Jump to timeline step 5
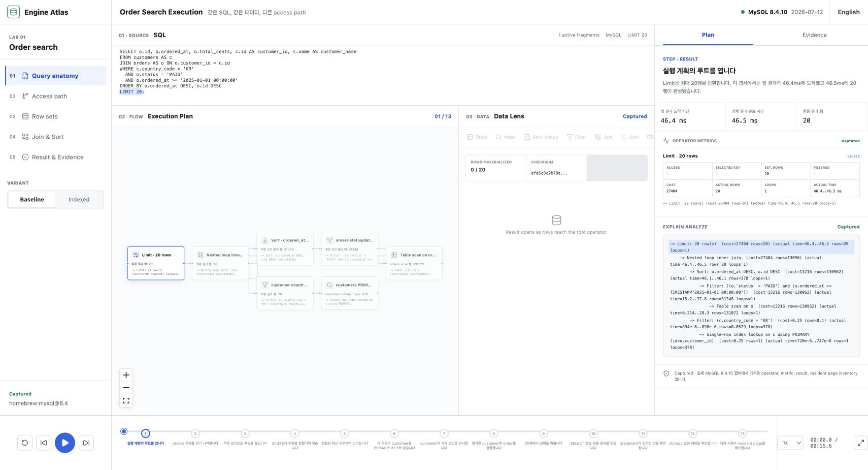Viewport: 868px width, 470px height. pyautogui.click(x=345, y=433)
